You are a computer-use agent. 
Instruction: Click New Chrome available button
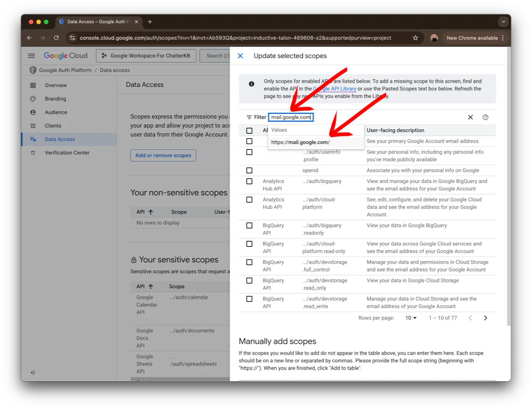[472, 38]
